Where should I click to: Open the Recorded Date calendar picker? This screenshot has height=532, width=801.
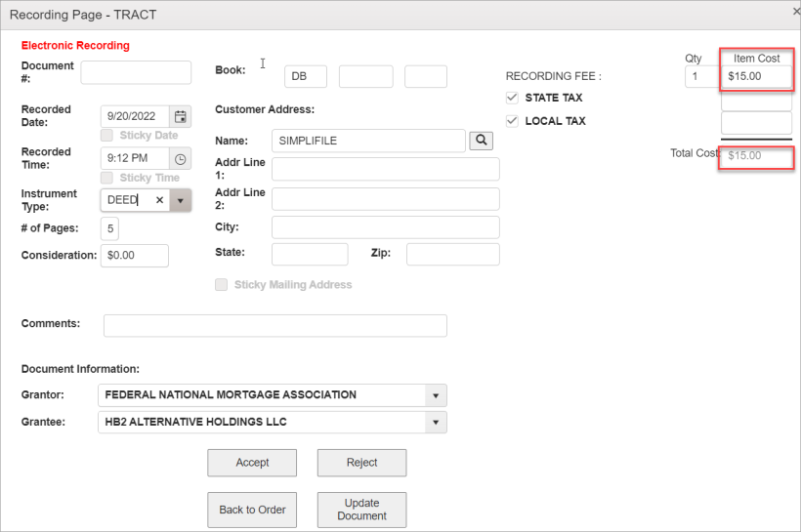(x=181, y=116)
